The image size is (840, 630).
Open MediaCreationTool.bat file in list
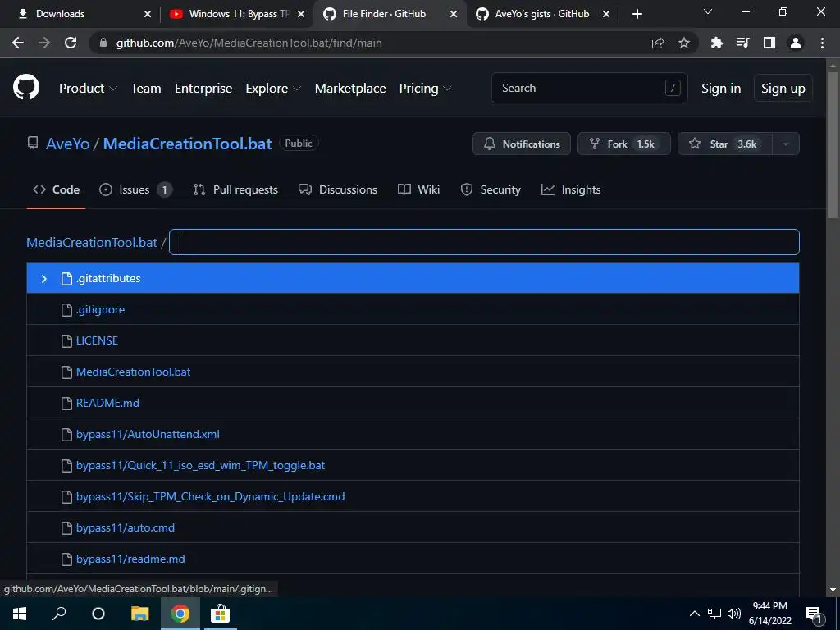tap(134, 372)
